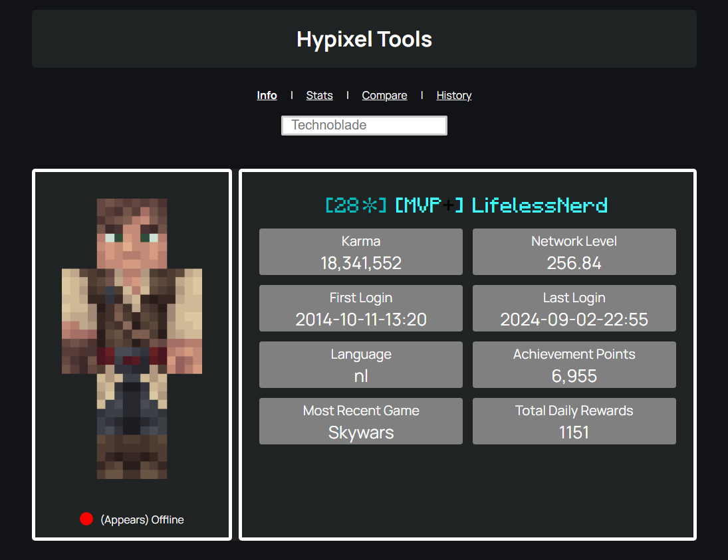The width and height of the screenshot is (728, 560).
Task: Click the Technoblade player search field
Action: click(364, 126)
